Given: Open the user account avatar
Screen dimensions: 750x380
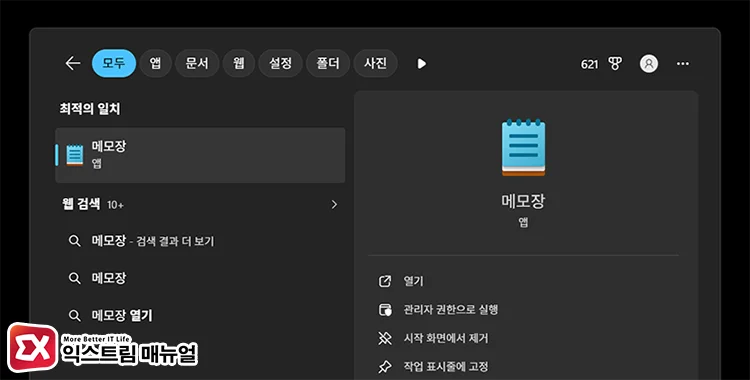Looking at the screenshot, I should [649, 64].
